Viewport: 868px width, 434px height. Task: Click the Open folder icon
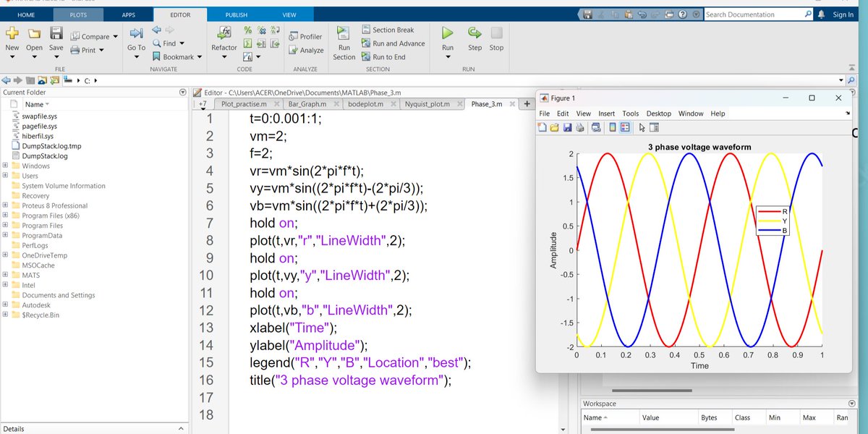point(34,33)
